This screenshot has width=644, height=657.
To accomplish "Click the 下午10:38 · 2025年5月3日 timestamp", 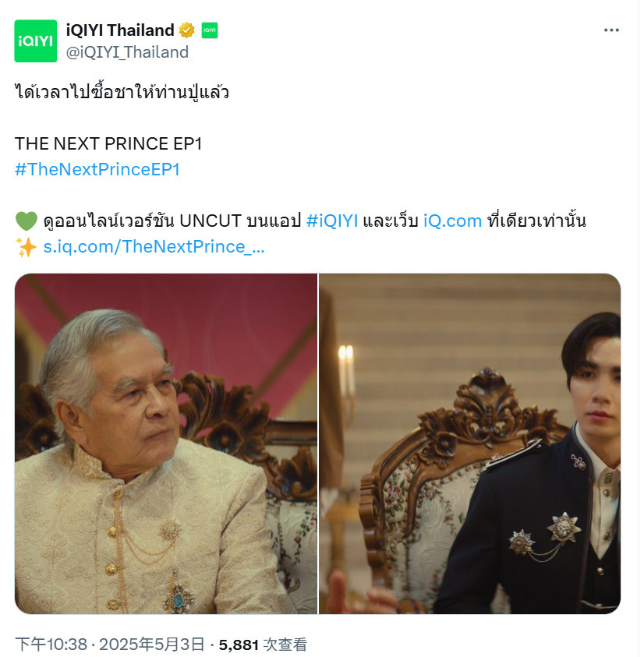I will pos(110,645).
